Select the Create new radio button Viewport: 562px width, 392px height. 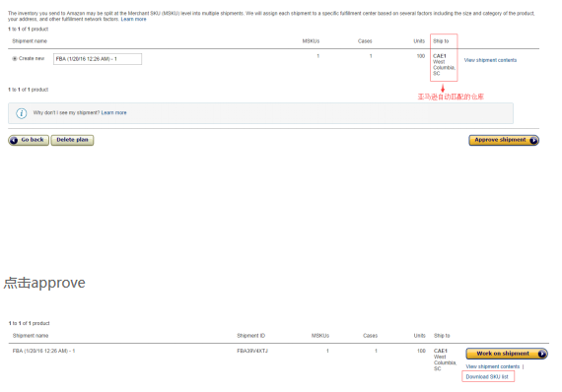click(15, 59)
